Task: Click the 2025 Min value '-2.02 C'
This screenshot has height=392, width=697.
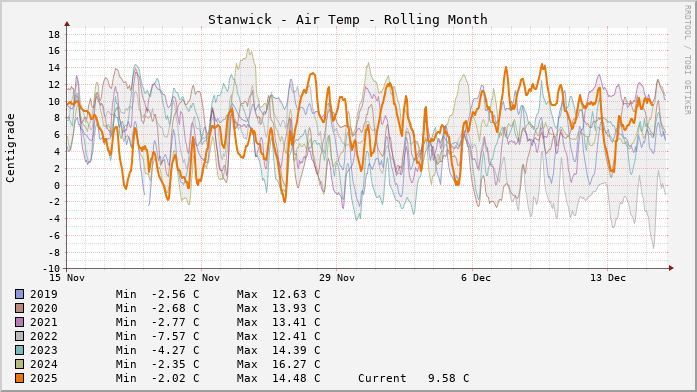Action: point(176,378)
